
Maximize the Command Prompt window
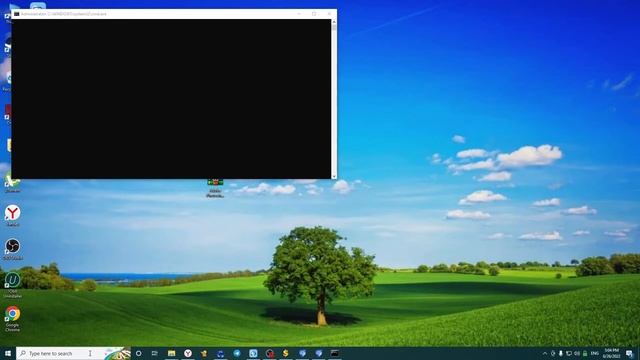click(x=314, y=14)
